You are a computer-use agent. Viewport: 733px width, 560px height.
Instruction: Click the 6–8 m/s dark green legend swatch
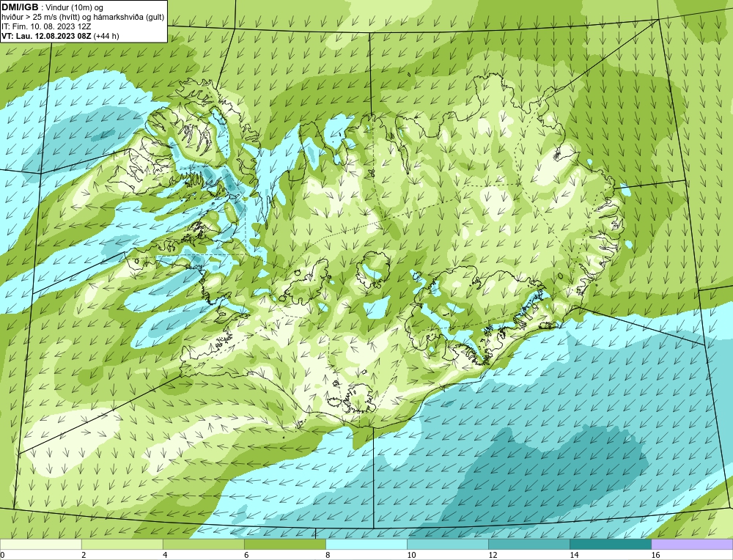[284, 544]
